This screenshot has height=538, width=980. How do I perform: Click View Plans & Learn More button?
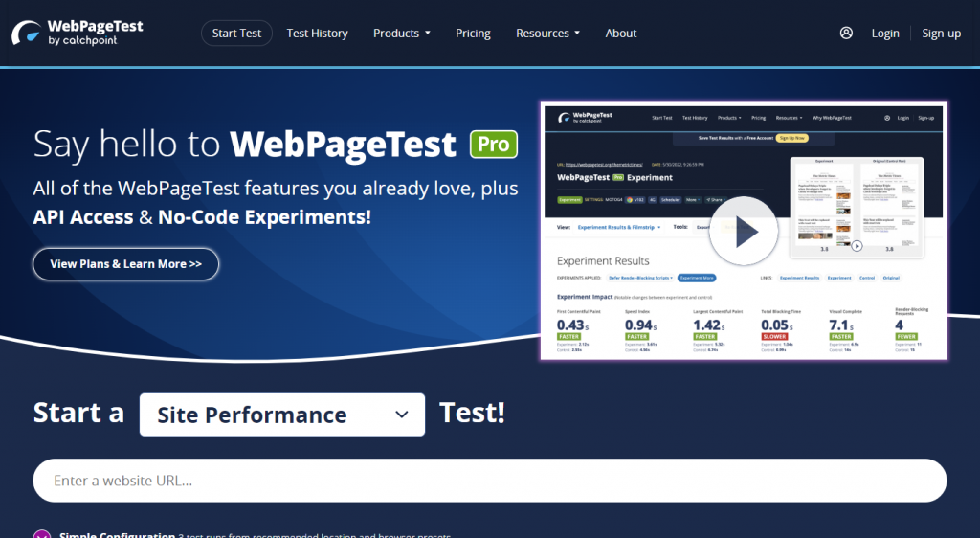pyautogui.click(x=125, y=263)
